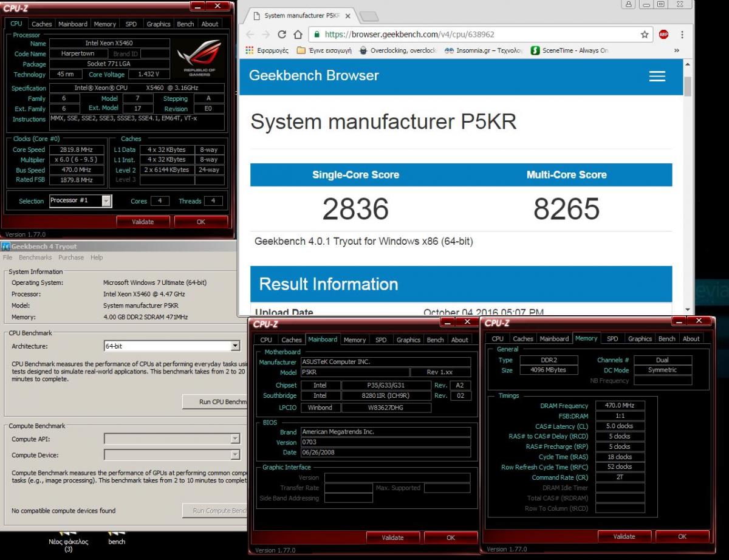Click Validate in the top-left CPU-Z window
Viewport: 729px width, 560px height.
[x=143, y=222]
